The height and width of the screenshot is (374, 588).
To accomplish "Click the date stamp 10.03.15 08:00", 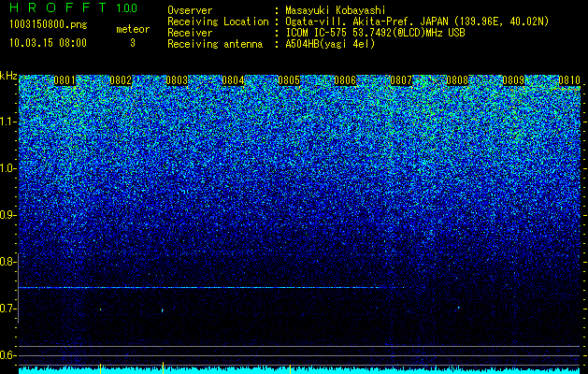I will coord(48,43).
